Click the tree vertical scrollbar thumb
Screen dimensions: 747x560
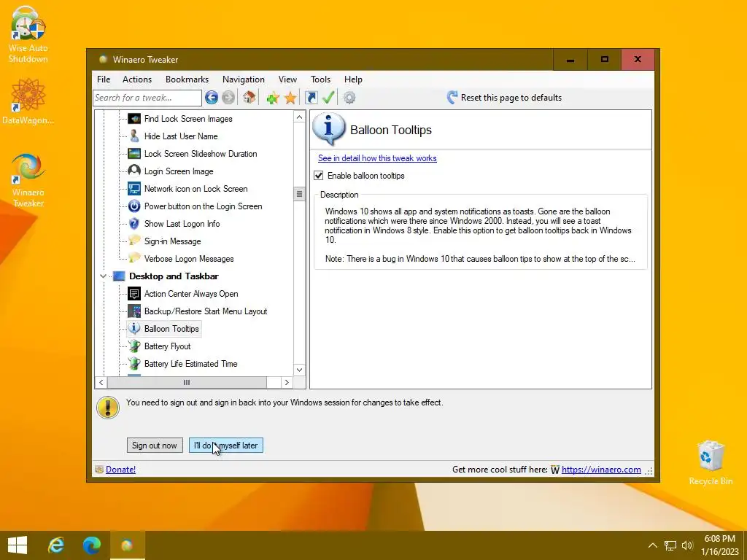pyautogui.click(x=299, y=194)
